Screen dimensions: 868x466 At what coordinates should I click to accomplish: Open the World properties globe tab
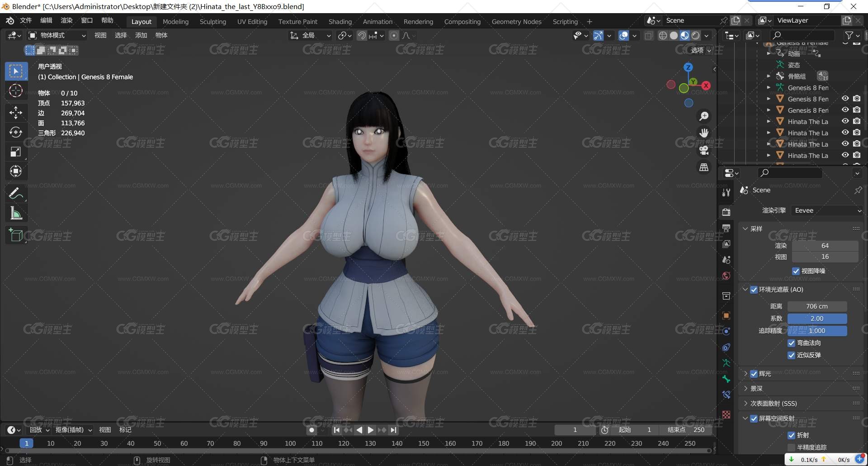726,276
